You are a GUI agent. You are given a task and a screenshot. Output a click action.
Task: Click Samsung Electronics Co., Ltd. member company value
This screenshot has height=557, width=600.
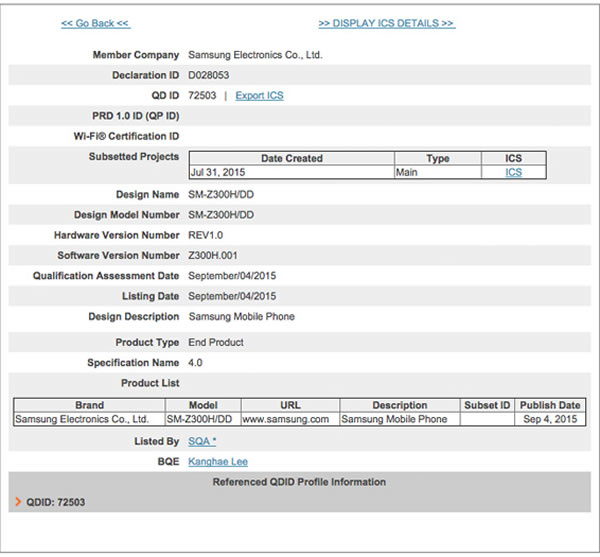pyautogui.click(x=255, y=55)
